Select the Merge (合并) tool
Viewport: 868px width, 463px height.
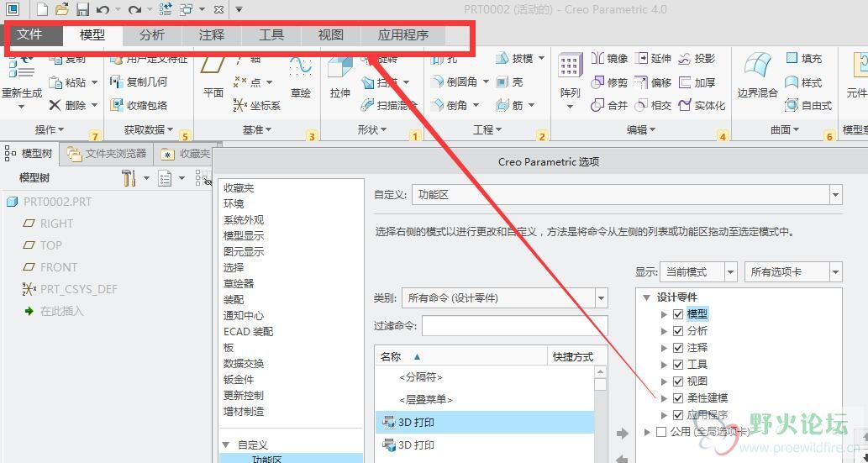pyautogui.click(x=609, y=105)
